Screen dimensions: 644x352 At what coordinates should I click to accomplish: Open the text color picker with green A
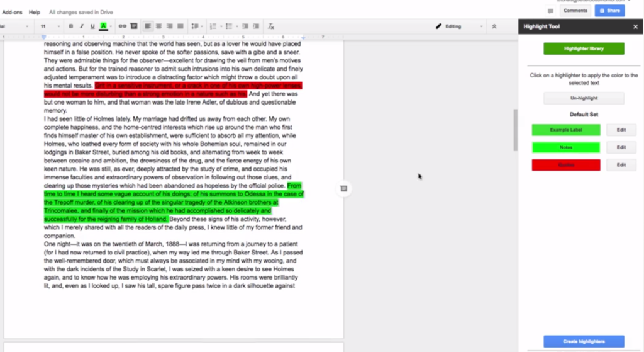104,26
